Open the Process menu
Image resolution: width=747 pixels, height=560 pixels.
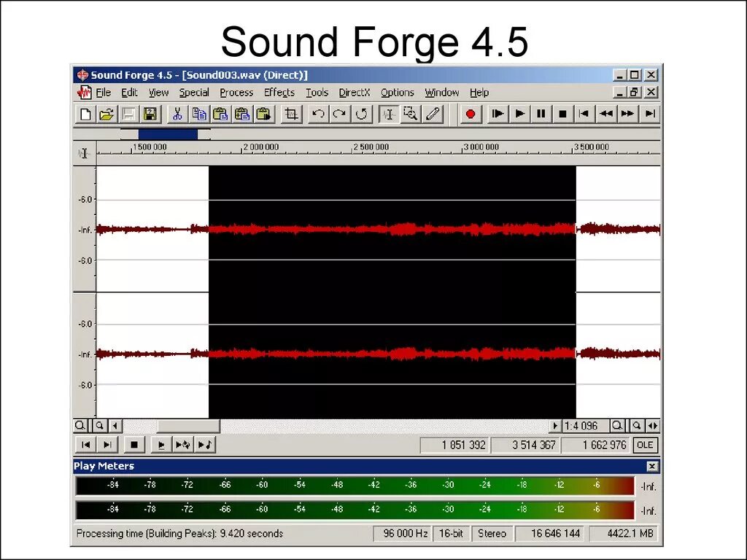(236, 93)
